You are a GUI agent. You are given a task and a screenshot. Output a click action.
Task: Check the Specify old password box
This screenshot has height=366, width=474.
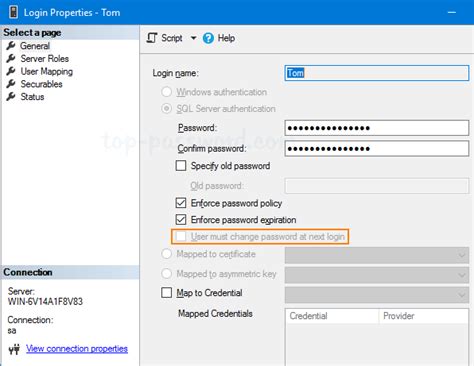pos(181,166)
